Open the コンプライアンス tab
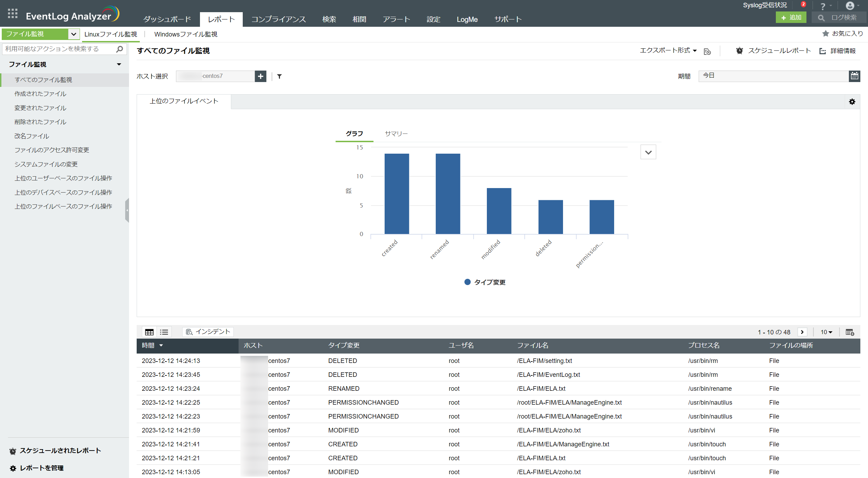Screen dimensions: 868x478 (279, 19)
